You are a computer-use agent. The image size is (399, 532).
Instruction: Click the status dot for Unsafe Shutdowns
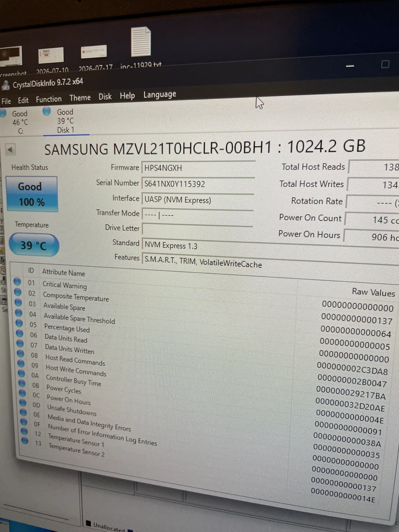23,402
